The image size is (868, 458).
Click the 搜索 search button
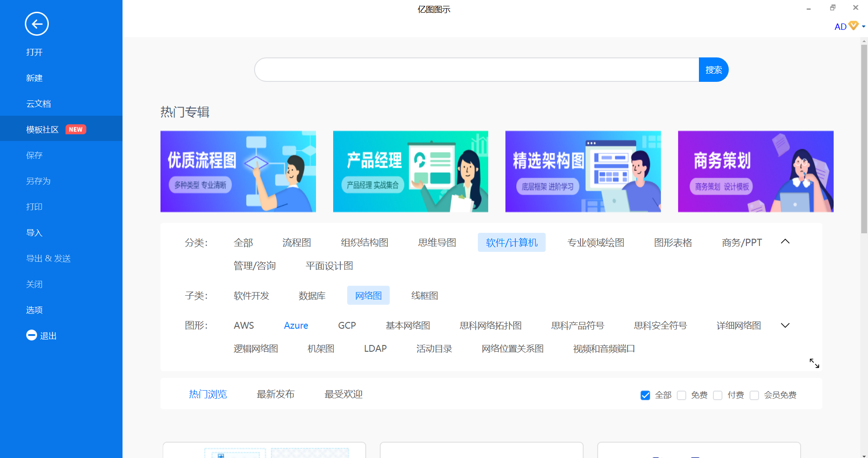(x=713, y=70)
